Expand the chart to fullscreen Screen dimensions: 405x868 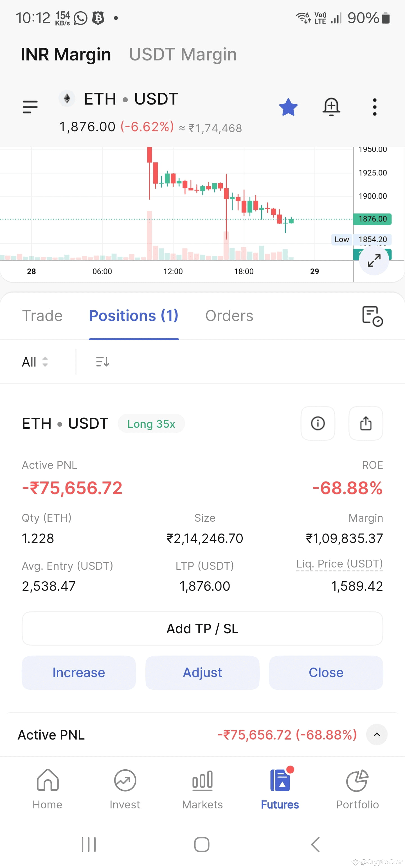(374, 260)
